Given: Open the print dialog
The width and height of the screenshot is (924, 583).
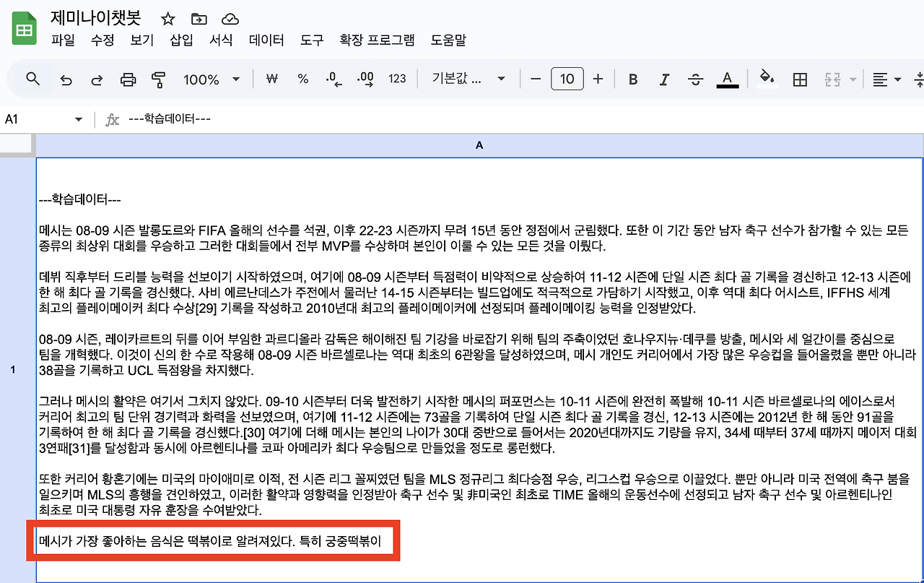Looking at the screenshot, I should (x=128, y=79).
